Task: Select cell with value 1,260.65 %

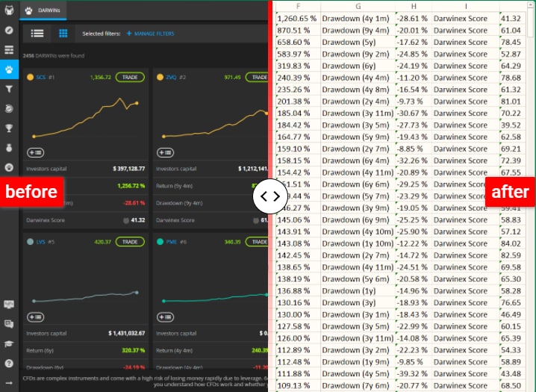Action: [298, 19]
